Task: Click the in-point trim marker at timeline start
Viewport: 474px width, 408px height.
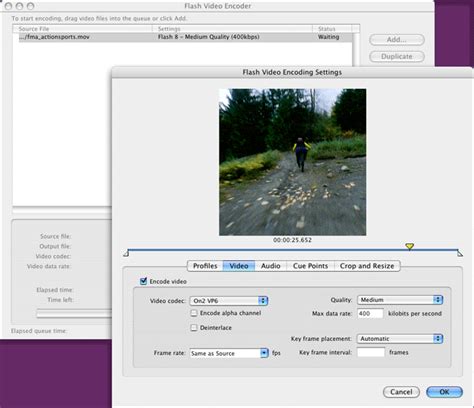Action: tap(126, 253)
